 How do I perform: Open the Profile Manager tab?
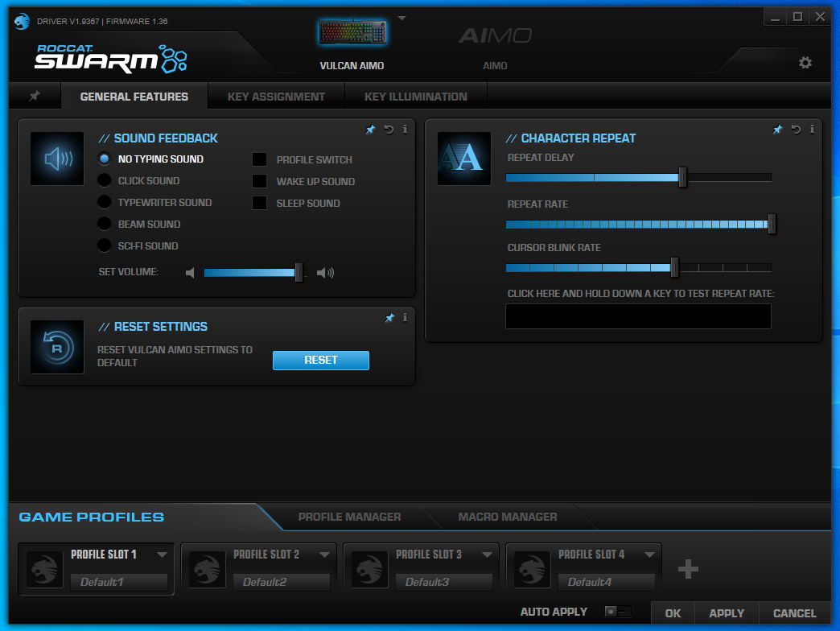(349, 517)
